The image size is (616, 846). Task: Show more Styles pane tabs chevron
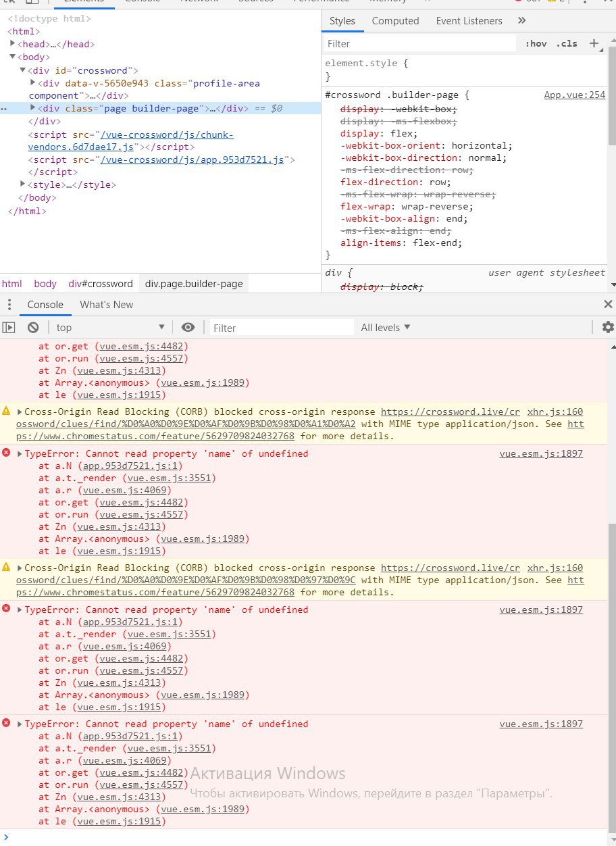pyautogui.click(x=521, y=21)
